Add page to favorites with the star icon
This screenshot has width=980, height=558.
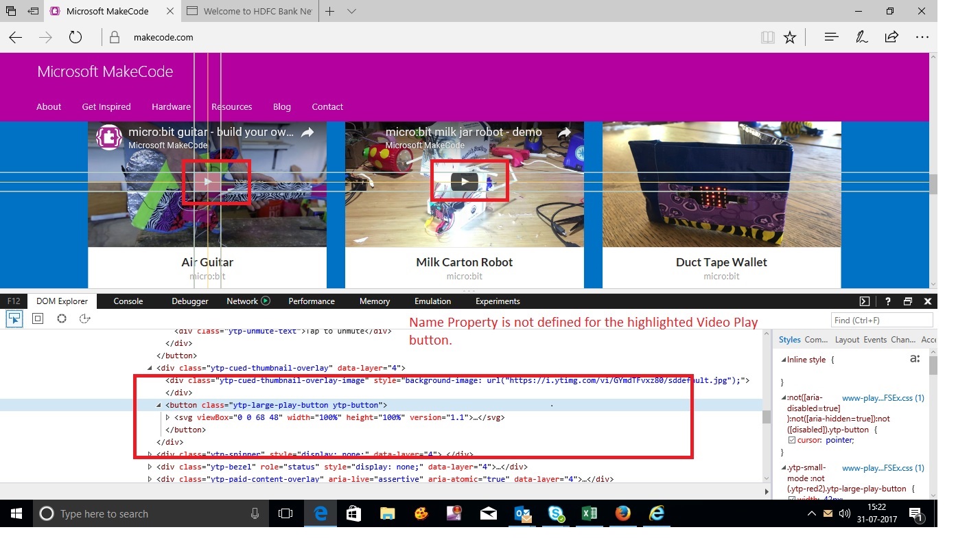pos(790,37)
